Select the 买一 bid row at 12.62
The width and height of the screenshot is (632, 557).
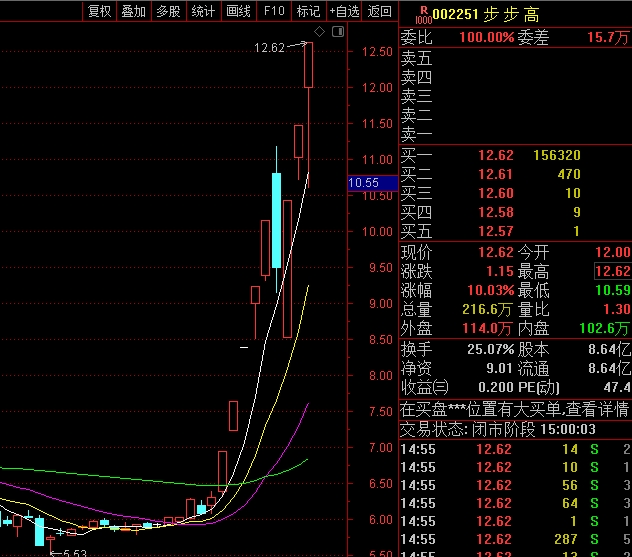[515, 155]
